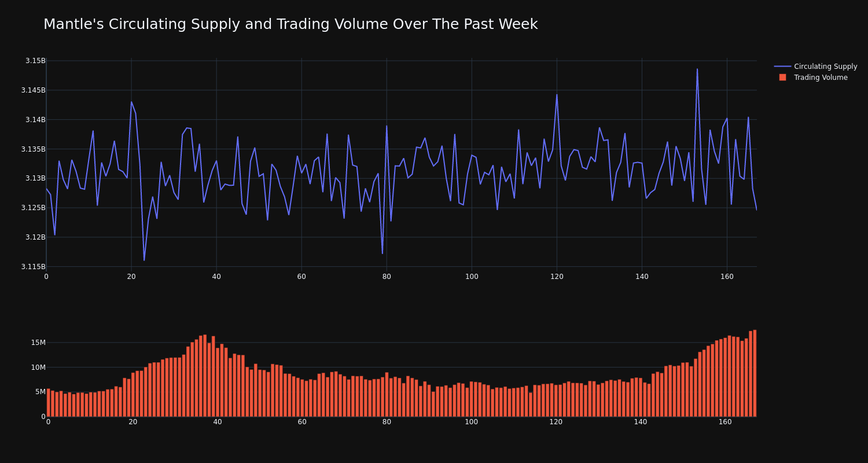
Task: Click the blue Circulating Supply legend line
Action: [x=782, y=67]
